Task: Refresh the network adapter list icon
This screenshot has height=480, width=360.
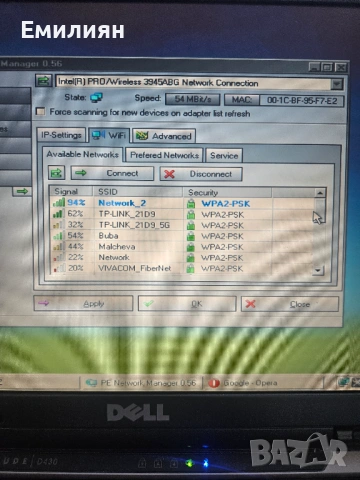Action: [x=44, y=81]
